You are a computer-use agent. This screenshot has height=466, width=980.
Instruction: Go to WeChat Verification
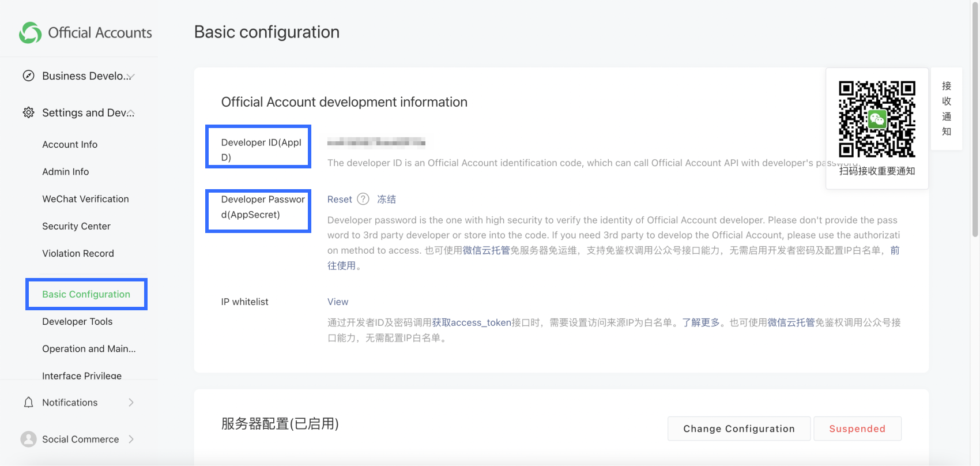(x=85, y=199)
